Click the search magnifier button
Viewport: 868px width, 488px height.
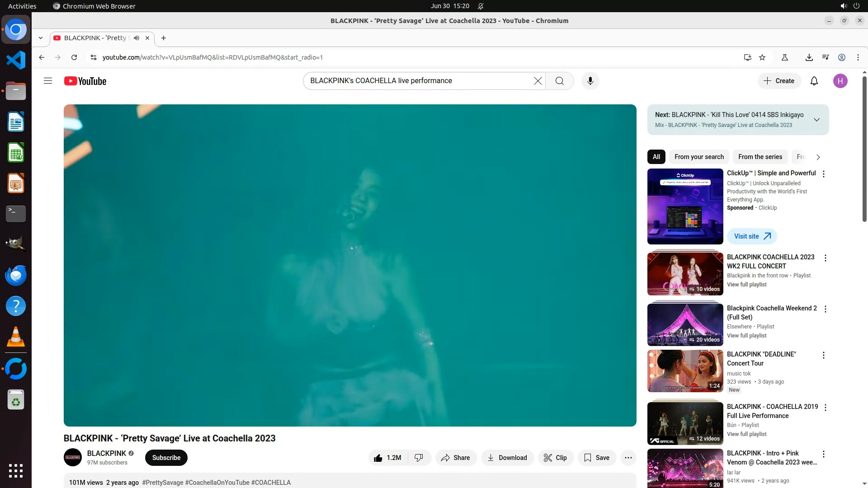pos(559,81)
